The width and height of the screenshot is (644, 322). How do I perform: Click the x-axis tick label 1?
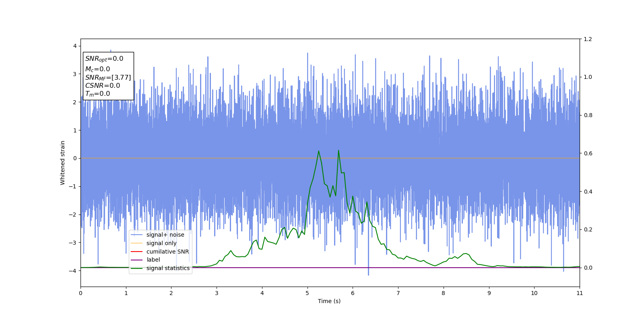(126, 293)
